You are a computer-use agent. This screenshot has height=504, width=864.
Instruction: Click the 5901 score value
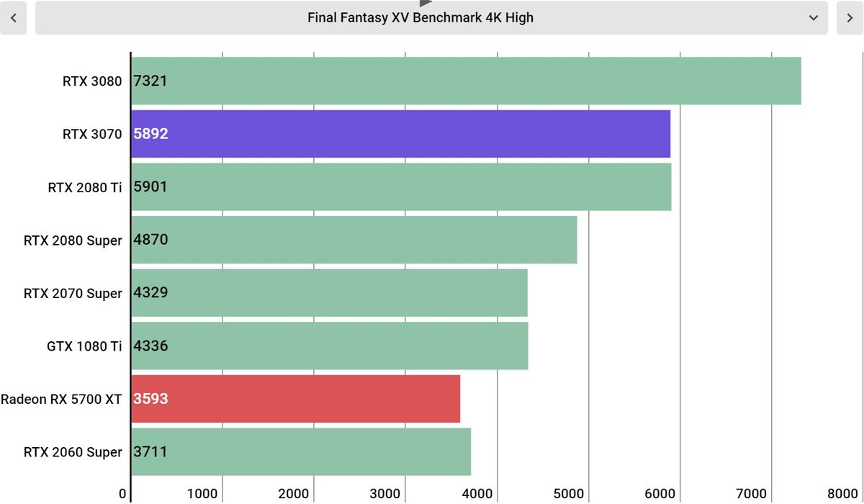point(151,186)
